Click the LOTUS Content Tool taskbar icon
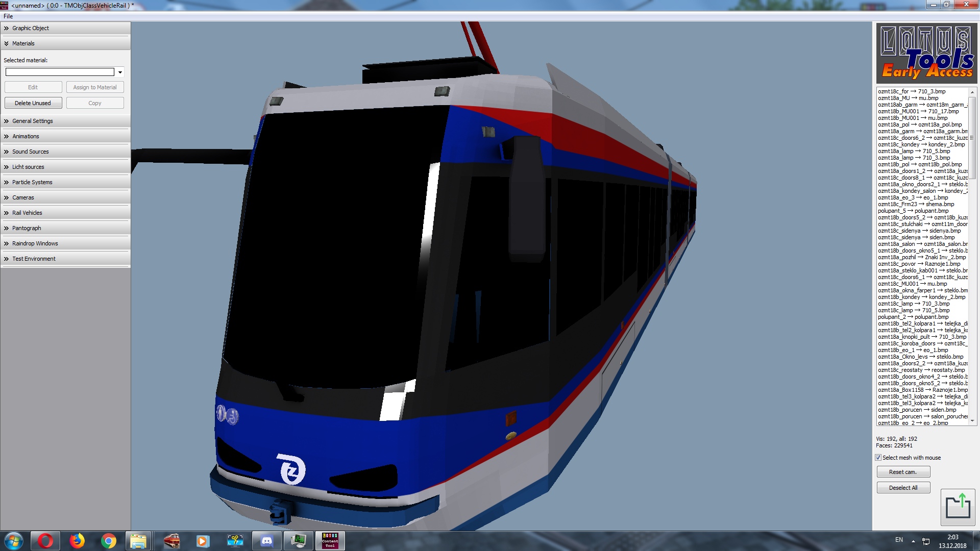 [330, 541]
